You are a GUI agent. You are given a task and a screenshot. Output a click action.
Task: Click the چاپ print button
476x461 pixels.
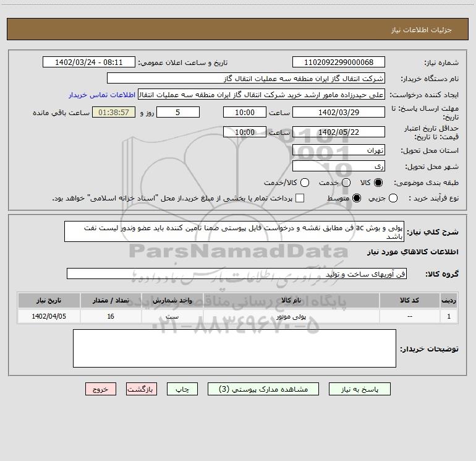point(182,389)
